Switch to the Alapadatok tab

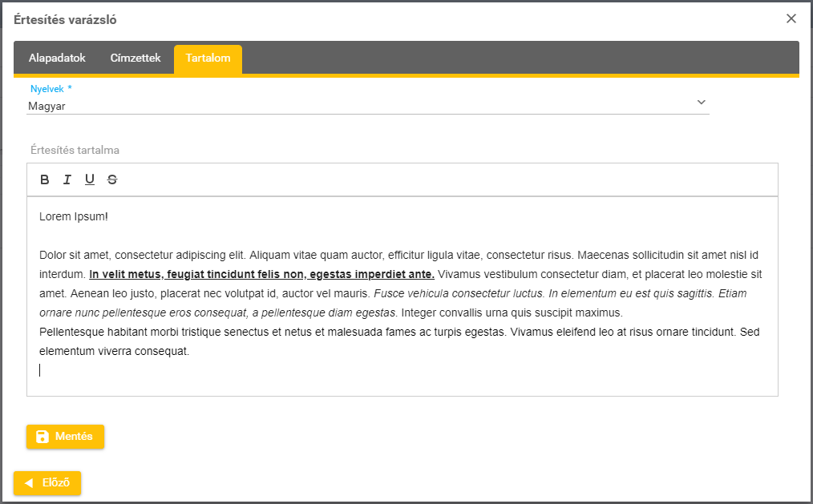click(x=57, y=58)
